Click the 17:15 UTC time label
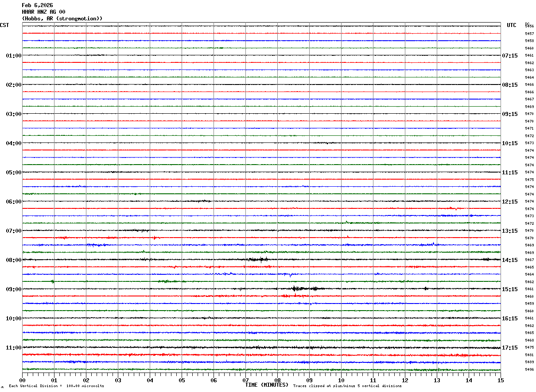The image size is (536, 392). click(510, 348)
